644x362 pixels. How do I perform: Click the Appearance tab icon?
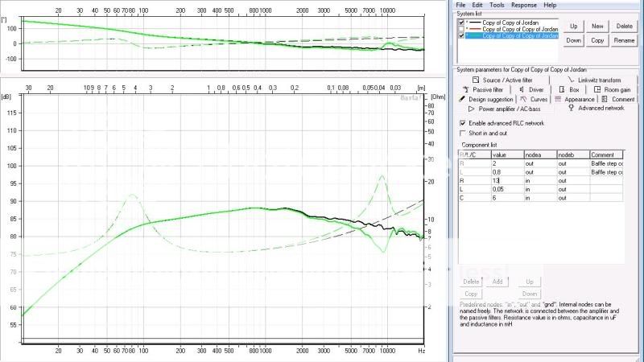[x=559, y=99]
